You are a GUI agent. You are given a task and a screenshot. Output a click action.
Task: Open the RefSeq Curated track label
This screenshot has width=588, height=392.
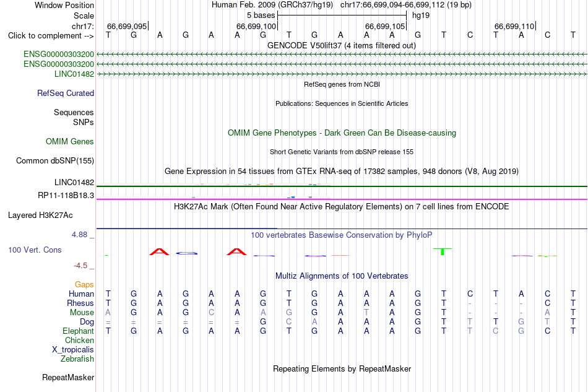coord(66,93)
